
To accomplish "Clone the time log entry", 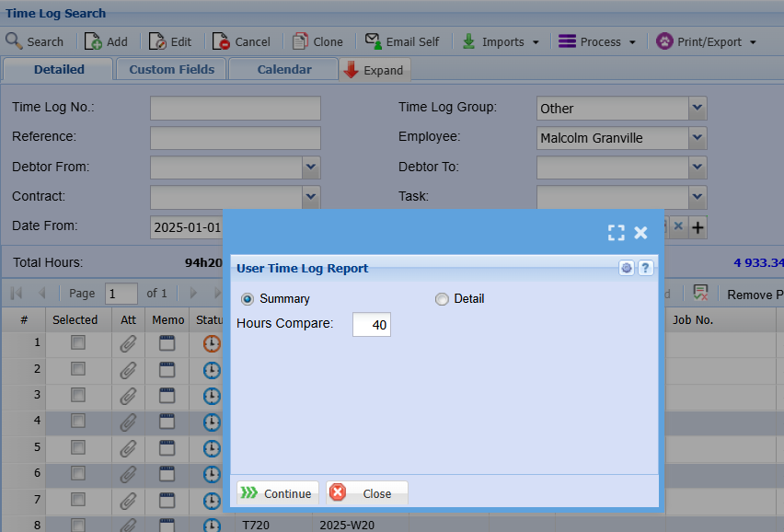I will click(318, 41).
